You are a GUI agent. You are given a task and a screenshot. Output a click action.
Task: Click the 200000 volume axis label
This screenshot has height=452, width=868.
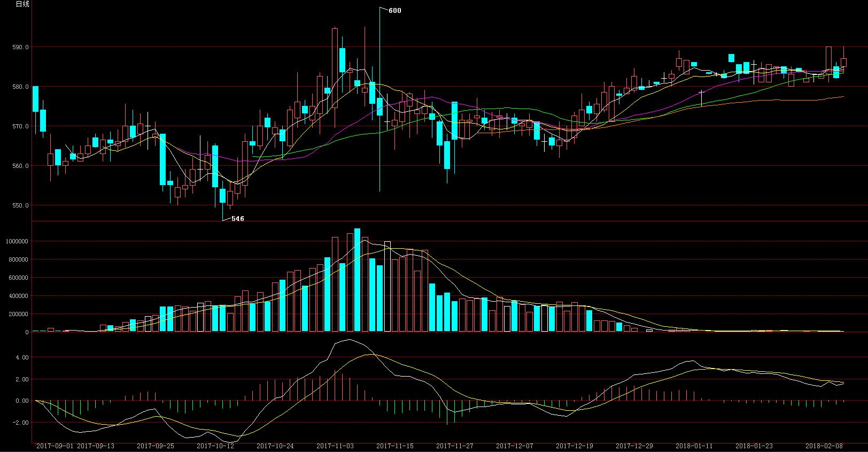[x=19, y=314]
